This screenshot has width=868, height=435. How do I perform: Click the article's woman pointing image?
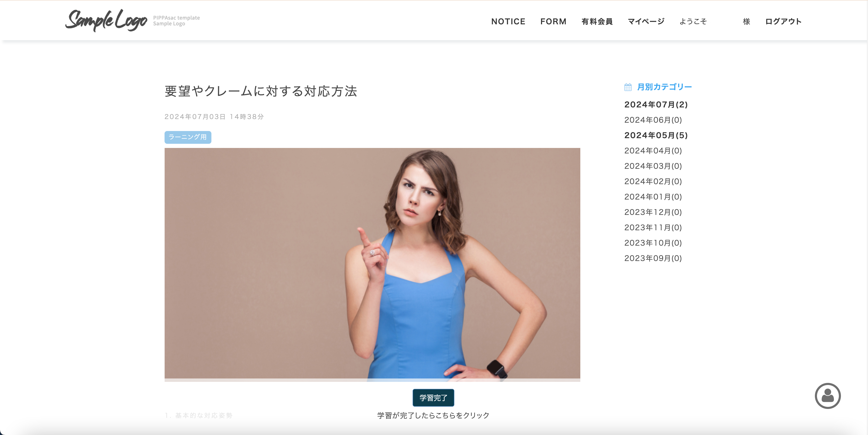(x=372, y=264)
